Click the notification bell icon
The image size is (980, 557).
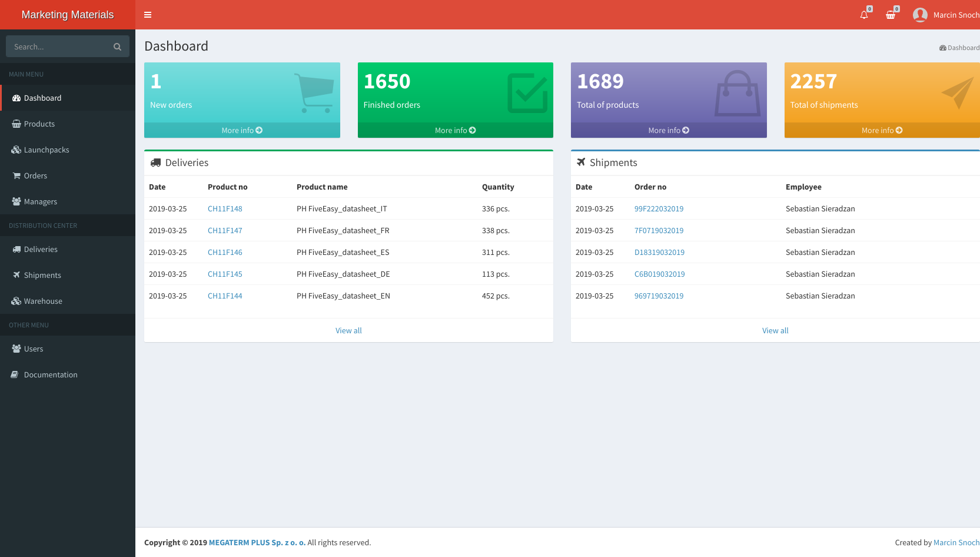[x=864, y=14]
